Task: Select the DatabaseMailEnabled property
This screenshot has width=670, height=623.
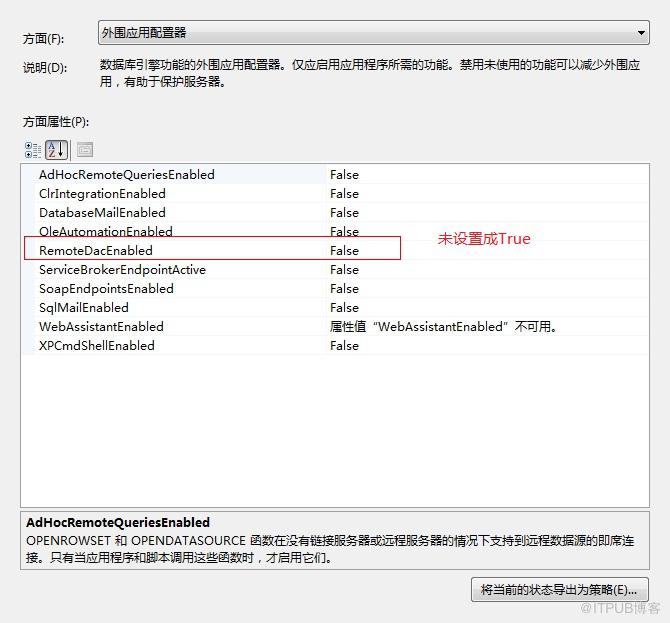Action: [102, 213]
